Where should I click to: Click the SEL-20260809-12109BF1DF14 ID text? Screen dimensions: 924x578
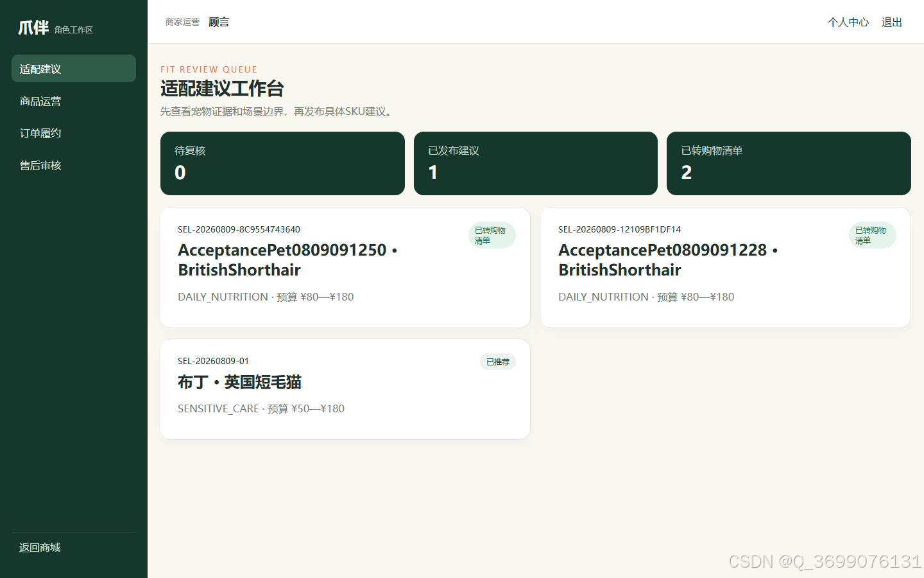point(619,229)
